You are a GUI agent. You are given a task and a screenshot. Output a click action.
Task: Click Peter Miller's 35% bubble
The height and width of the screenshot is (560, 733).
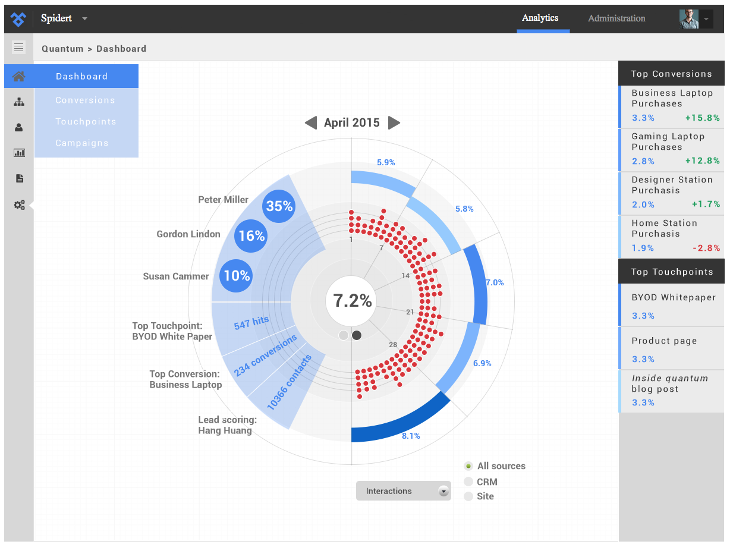coord(278,206)
